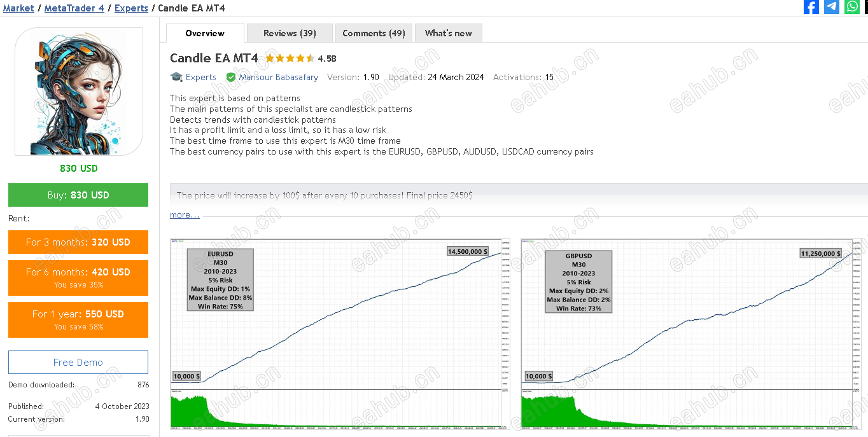The width and height of the screenshot is (868, 437).
Task: Click the Buy: 830 USD button
Action: (78, 195)
